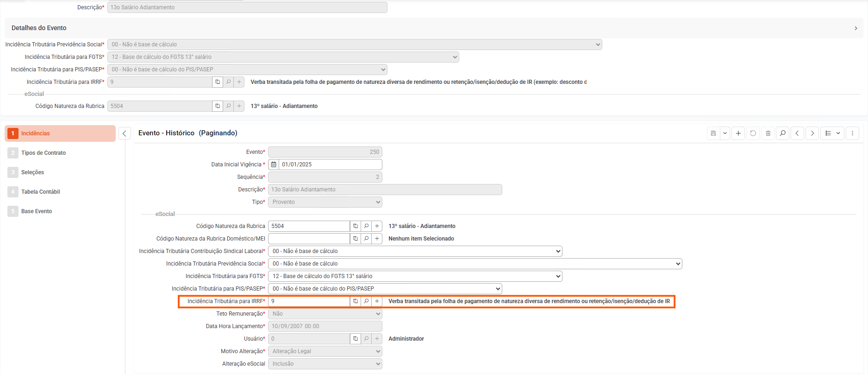Screen dimensions: 868x374
Task: Open the Tabela Contábil tab
Action: point(41,192)
